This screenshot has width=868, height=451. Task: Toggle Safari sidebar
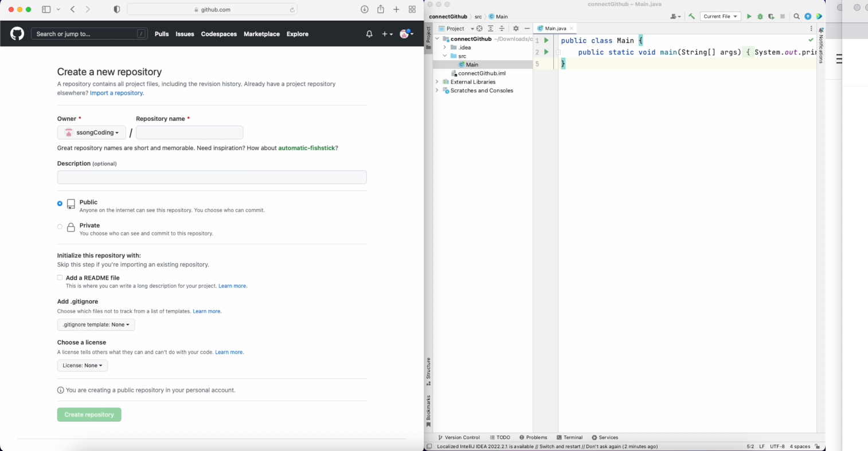pos(46,9)
